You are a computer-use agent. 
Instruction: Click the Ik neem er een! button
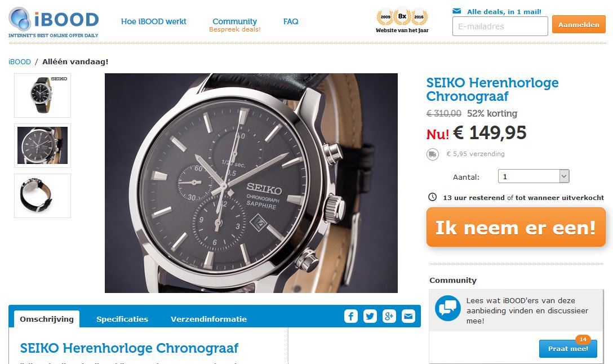pyautogui.click(x=516, y=228)
